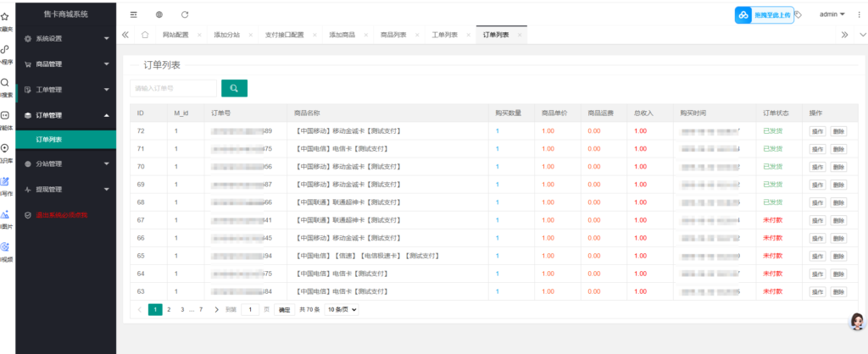The height and width of the screenshot is (354, 868).
Task: Click the order number search input field
Action: click(x=174, y=88)
